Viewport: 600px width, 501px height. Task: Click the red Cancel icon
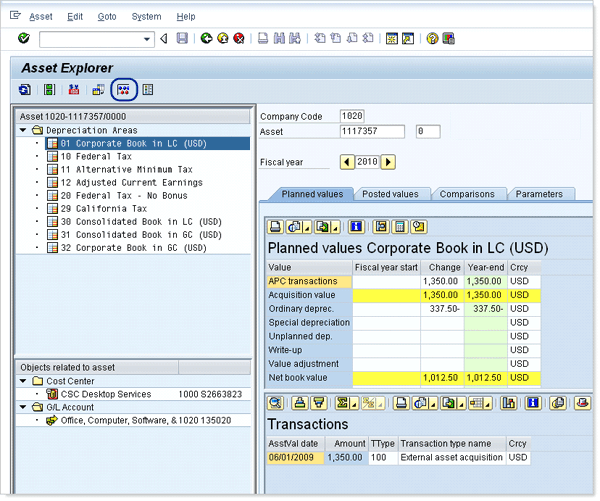(x=238, y=39)
